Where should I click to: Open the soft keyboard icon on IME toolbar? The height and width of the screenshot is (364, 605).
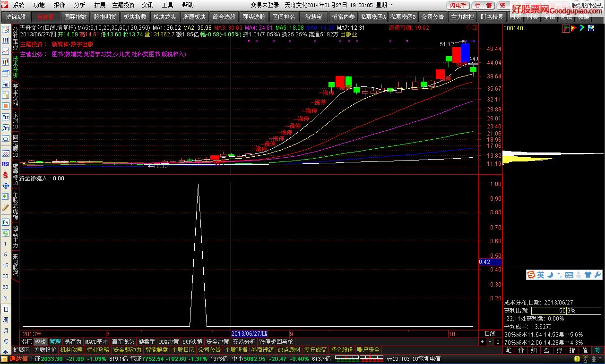click(x=569, y=275)
